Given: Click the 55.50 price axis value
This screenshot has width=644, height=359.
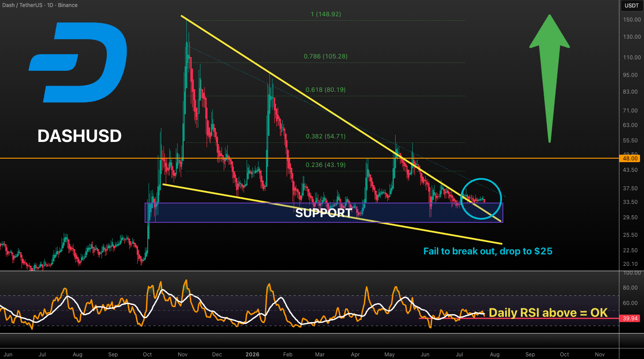Looking at the screenshot, I should 630,141.
